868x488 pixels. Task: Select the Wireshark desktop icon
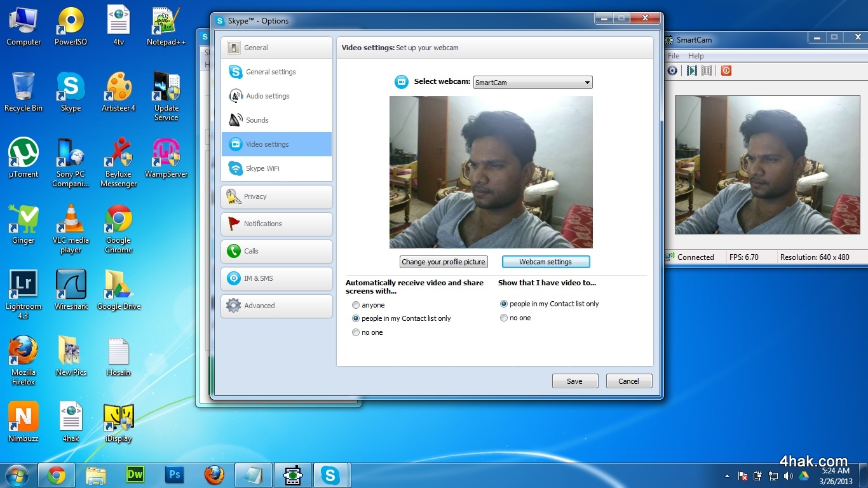(x=71, y=290)
